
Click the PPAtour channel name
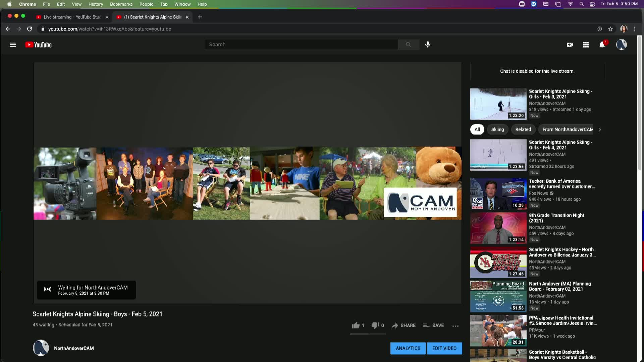[x=537, y=330]
